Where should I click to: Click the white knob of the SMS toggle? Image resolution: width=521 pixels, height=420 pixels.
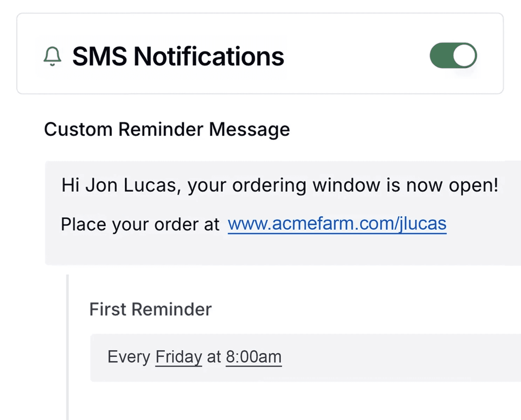coord(464,55)
